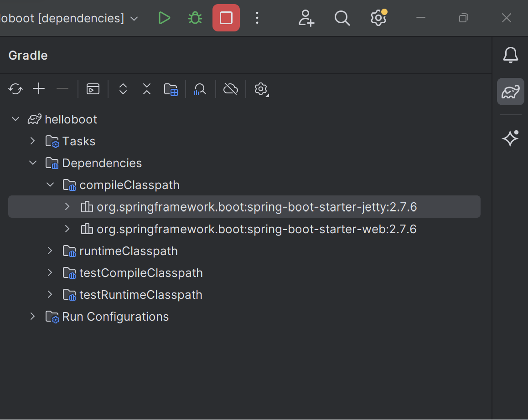
Task: Click the detach project minus icon
Action: click(x=62, y=89)
